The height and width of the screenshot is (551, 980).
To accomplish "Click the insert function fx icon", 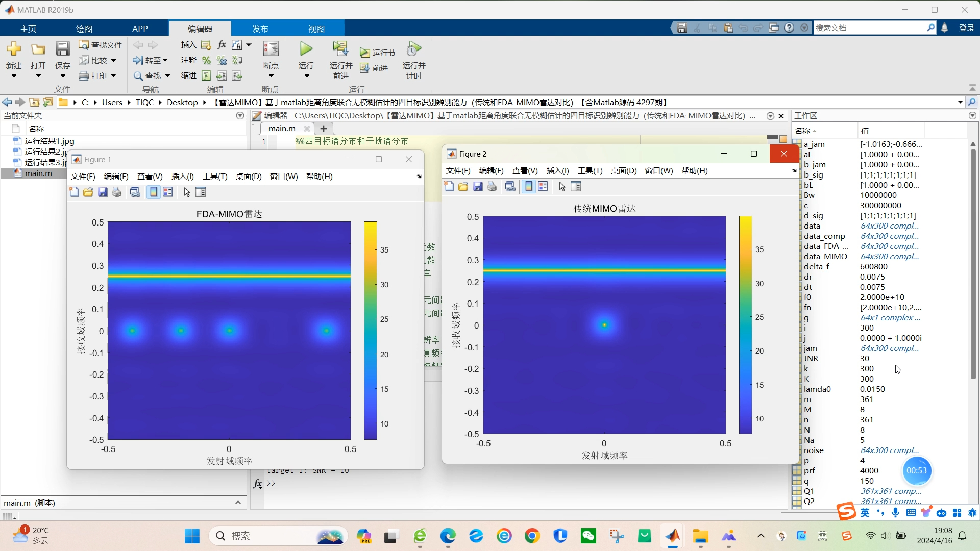I will tap(222, 45).
